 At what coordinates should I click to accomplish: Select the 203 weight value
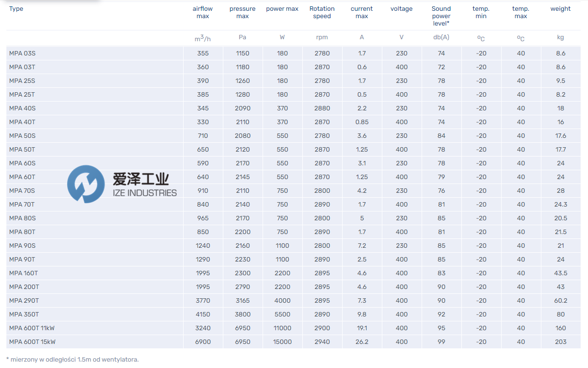tap(561, 342)
